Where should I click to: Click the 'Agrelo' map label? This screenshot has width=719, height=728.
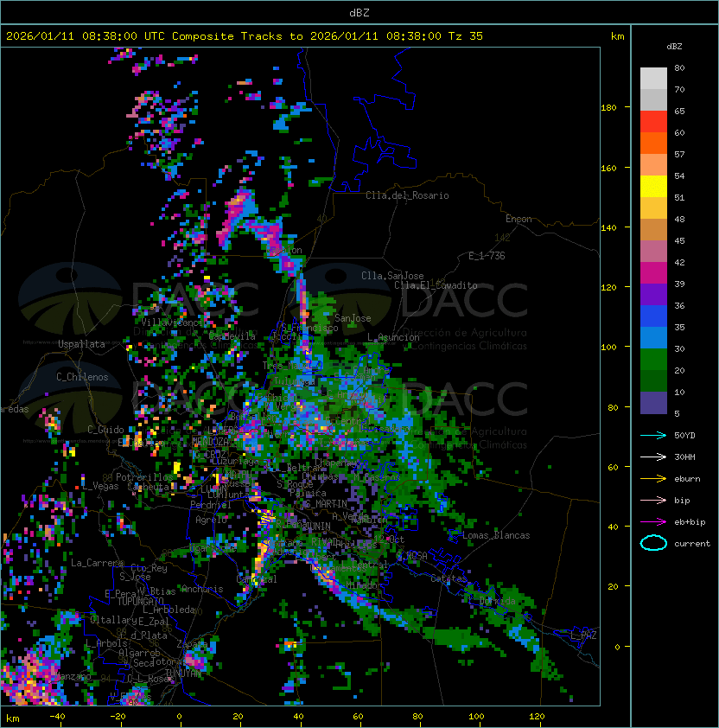click(211, 520)
